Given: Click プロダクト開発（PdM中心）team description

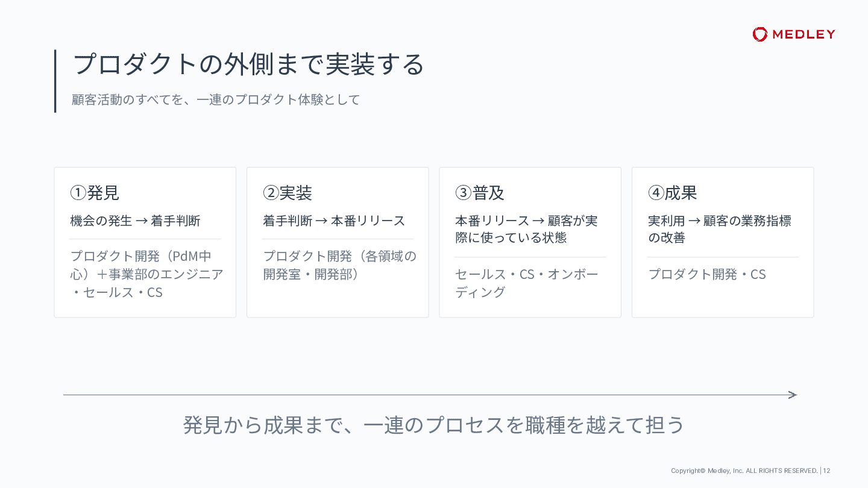Looking at the screenshot, I should click(x=146, y=274).
